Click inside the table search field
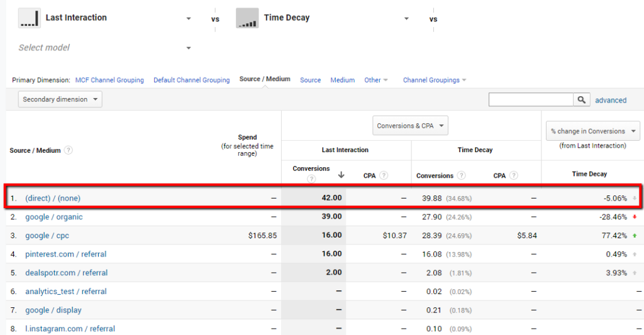The height and width of the screenshot is (335, 644). [x=531, y=100]
